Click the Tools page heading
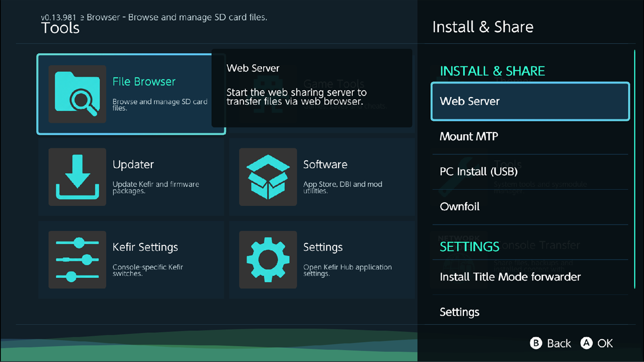The height and width of the screenshot is (362, 644). 60,28
